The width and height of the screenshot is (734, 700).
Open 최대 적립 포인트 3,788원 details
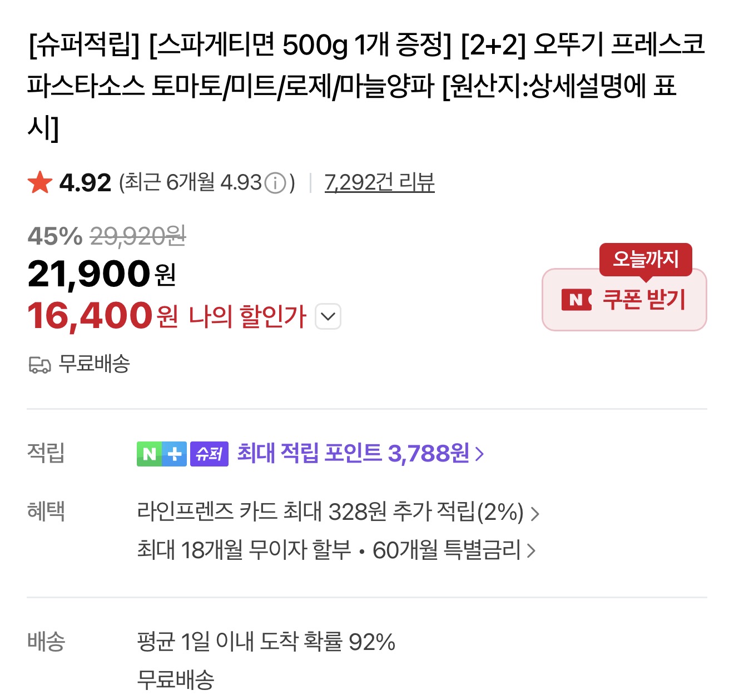[x=353, y=454]
